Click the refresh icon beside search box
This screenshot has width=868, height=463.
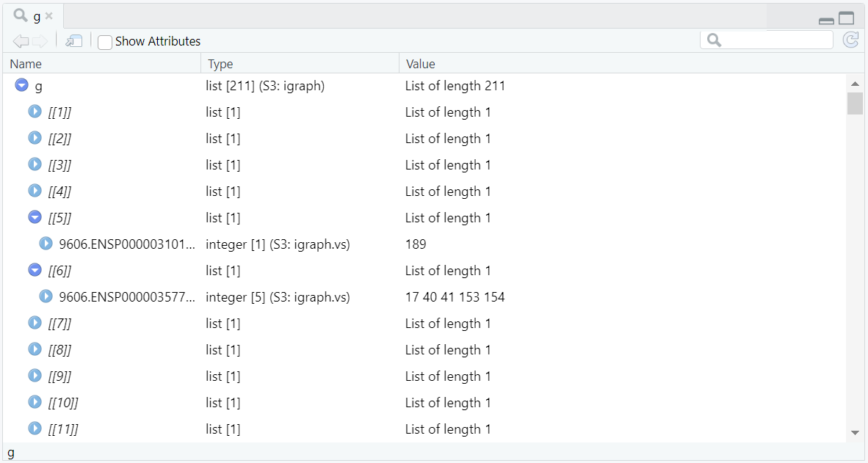click(x=850, y=40)
